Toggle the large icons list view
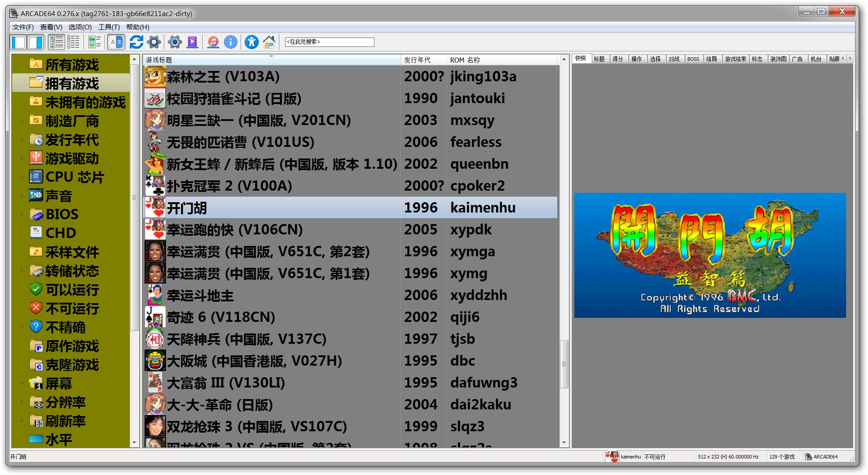The height and width of the screenshot is (475, 868). tap(57, 42)
